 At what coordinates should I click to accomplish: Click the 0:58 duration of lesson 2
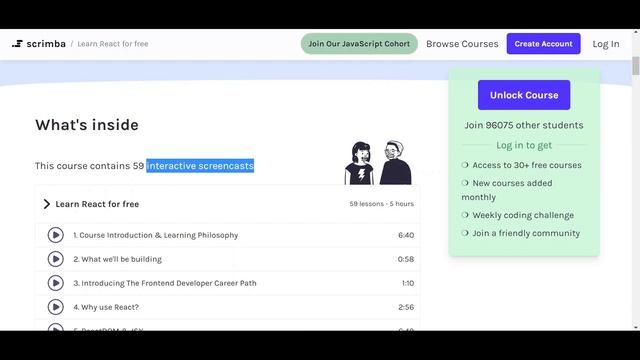pyautogui.click(x=406, y=259)
